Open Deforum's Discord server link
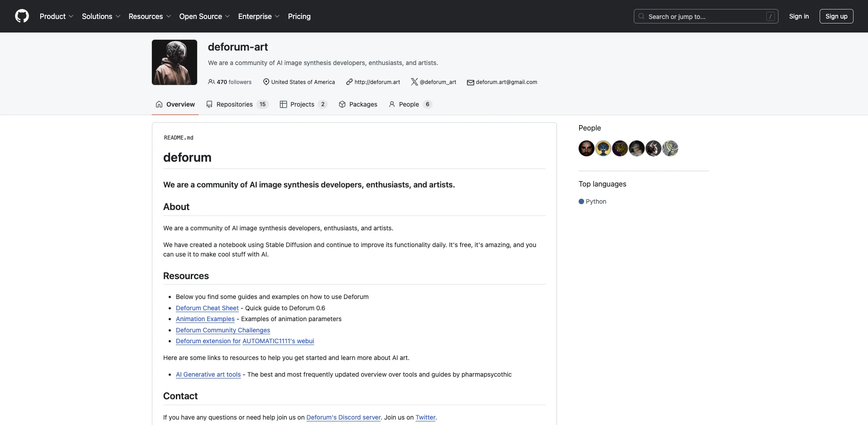 [x=344, y=417]
